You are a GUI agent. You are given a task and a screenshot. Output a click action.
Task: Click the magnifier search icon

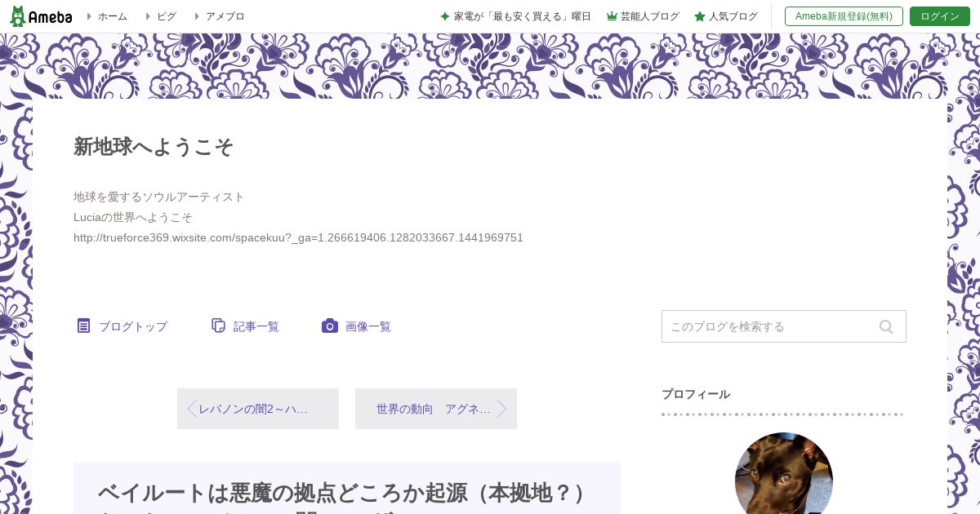click(x=886, y=326)
